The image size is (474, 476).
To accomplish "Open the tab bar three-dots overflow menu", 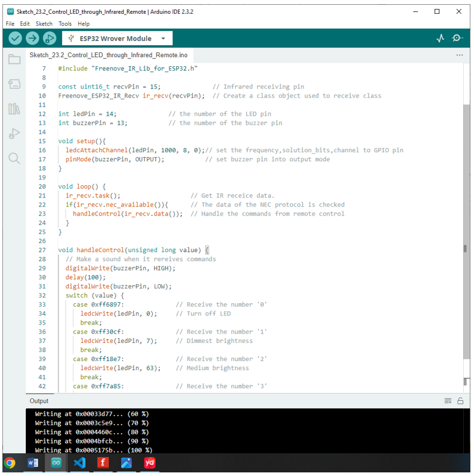I will pos(460,55).
